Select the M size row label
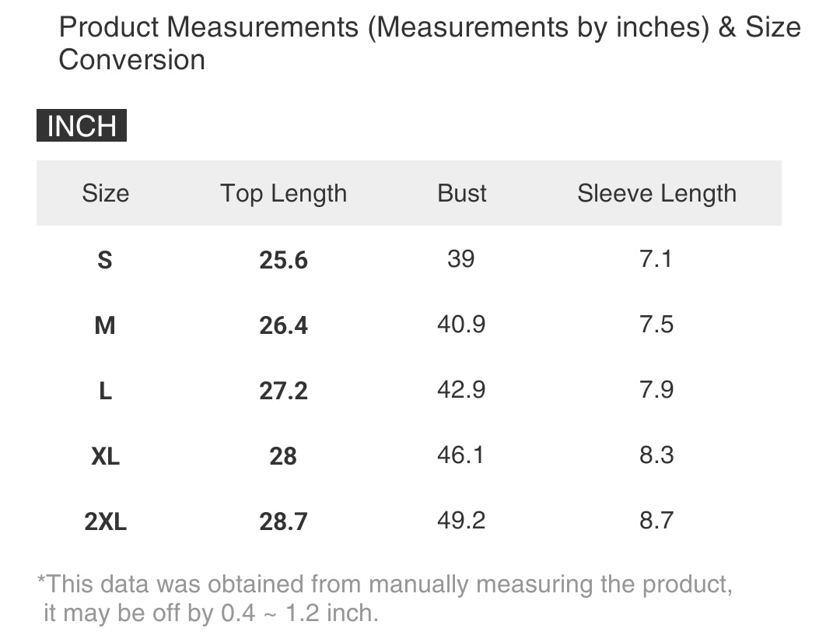The width and height of the screenshot is (840, 639). pyautogui.click(x=105, y=325)
